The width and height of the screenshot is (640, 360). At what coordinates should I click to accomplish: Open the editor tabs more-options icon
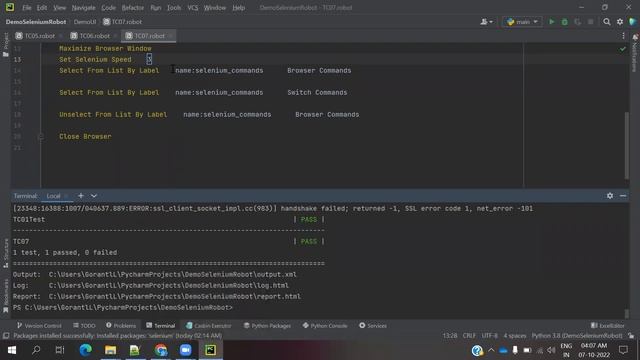click(623, 36)
